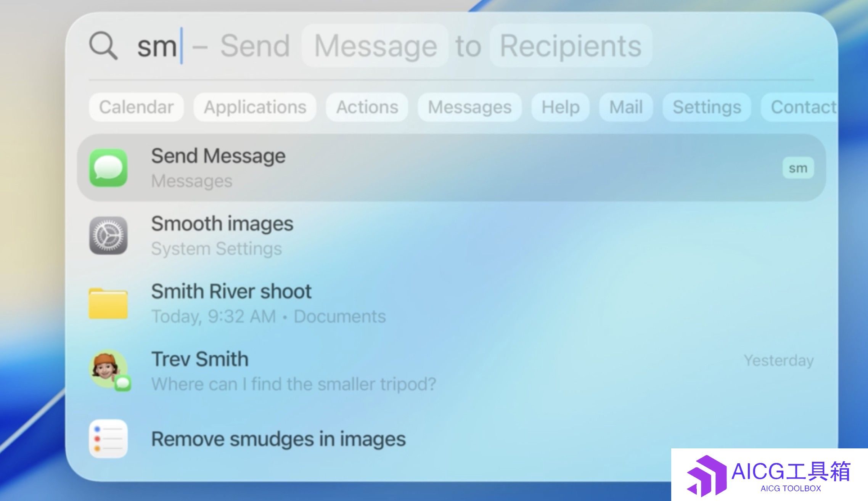Click the Recipients placeholder token
The height and width of the screenshot is (501, 868).
click(x=571, y=46)
